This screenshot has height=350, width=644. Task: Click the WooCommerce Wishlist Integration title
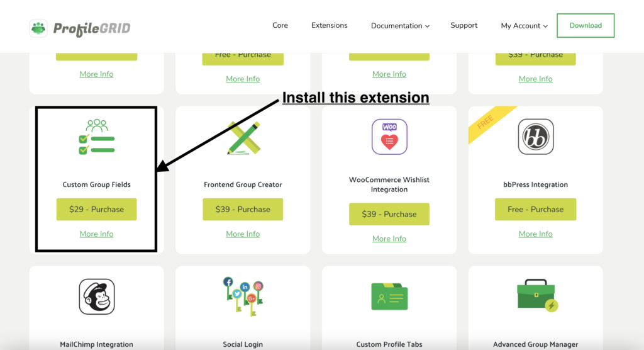pos(389,184)
